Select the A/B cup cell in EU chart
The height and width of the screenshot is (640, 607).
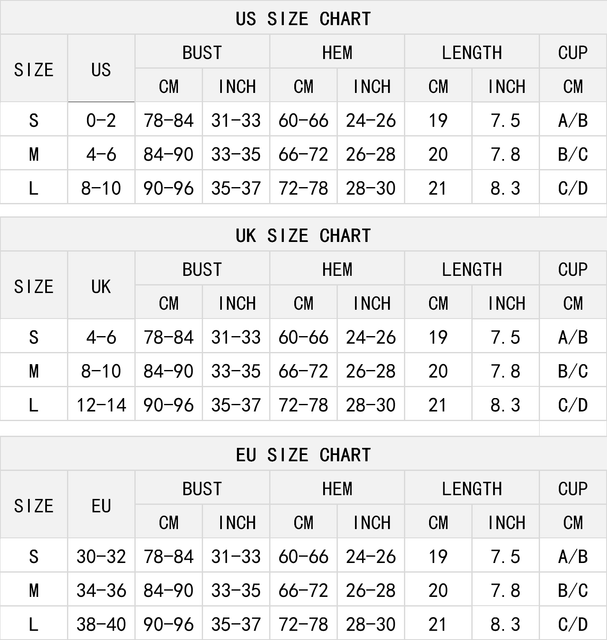(573, 557)
